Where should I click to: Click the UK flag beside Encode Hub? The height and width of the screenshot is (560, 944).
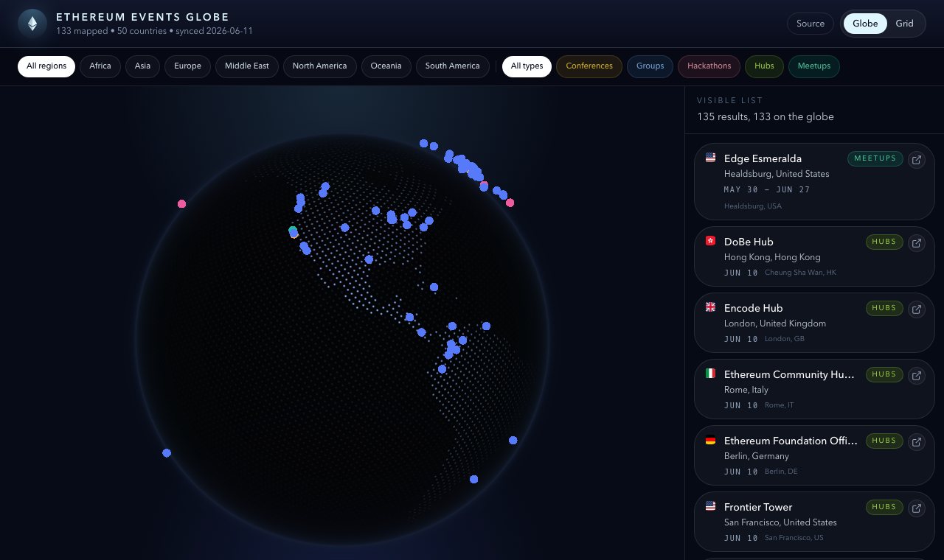pyautogui.click(x=710, y=307)
